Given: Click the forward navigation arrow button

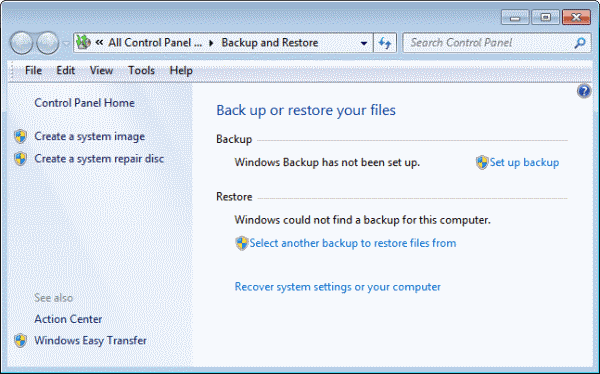Looking at the screenshot, I should pyautogui.click(x=47, y=42).
